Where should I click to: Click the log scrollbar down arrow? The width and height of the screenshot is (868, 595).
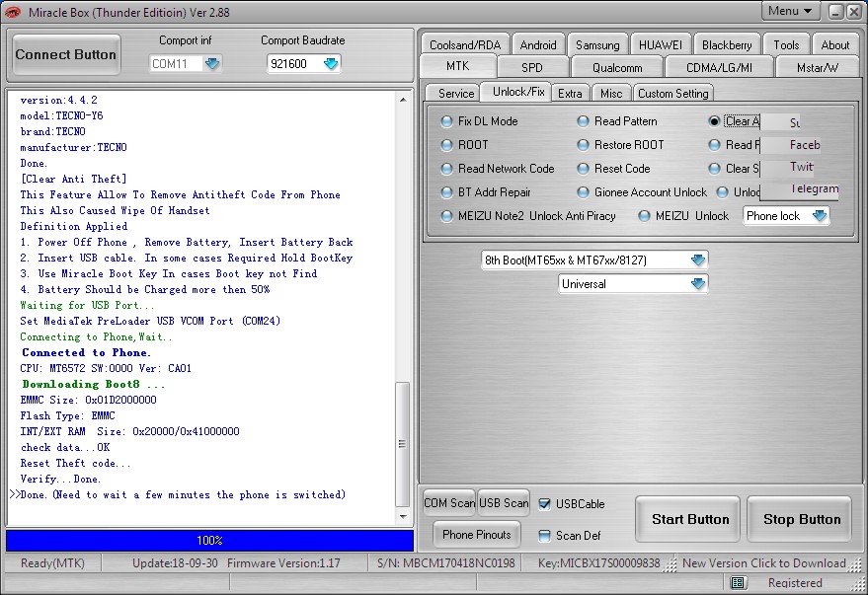403,516
